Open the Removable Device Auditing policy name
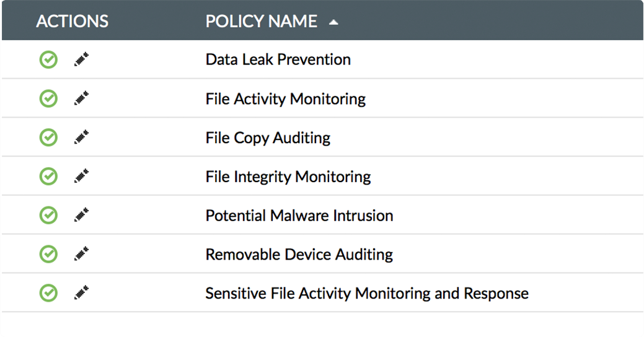The image size is (644, 337). (299, 254)
